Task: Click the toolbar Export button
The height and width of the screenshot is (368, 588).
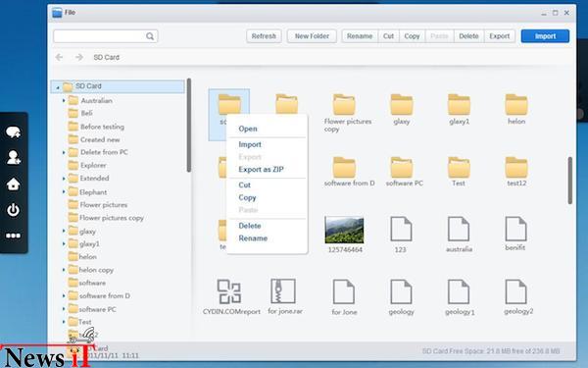Action: [500, 36]
